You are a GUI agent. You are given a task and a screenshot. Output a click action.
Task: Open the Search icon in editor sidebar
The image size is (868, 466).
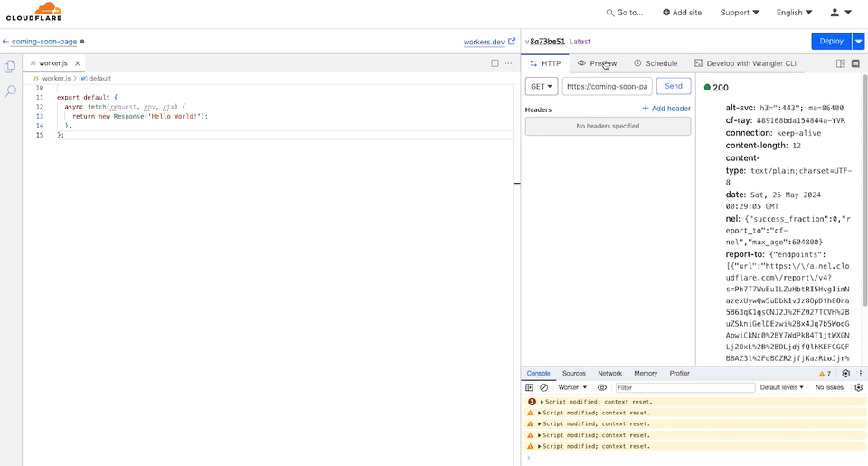coord(10,91)
